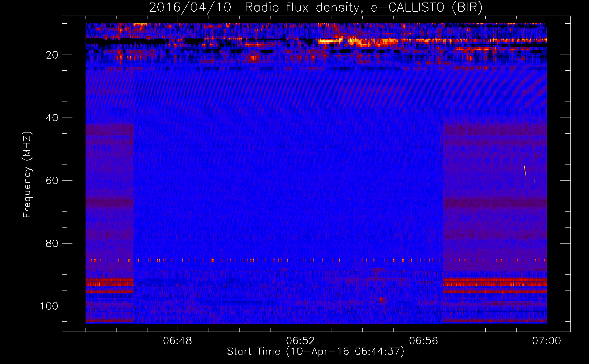Click the 06:56 time tick label
The width and height of the screenshot is (589, 364).
pos(423,341)
